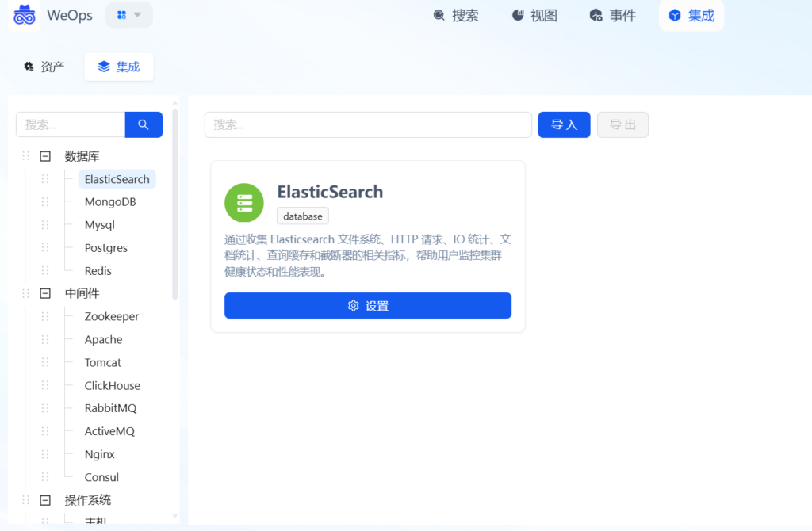Click the ElasticSearch card title
The height and width of the screenshot is (531, 812).
click(330, 192)
